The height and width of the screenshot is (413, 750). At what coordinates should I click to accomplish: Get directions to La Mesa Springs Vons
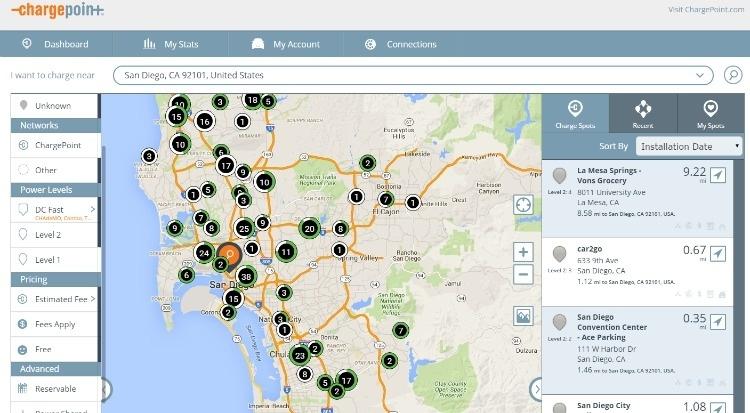pos(717,175)
